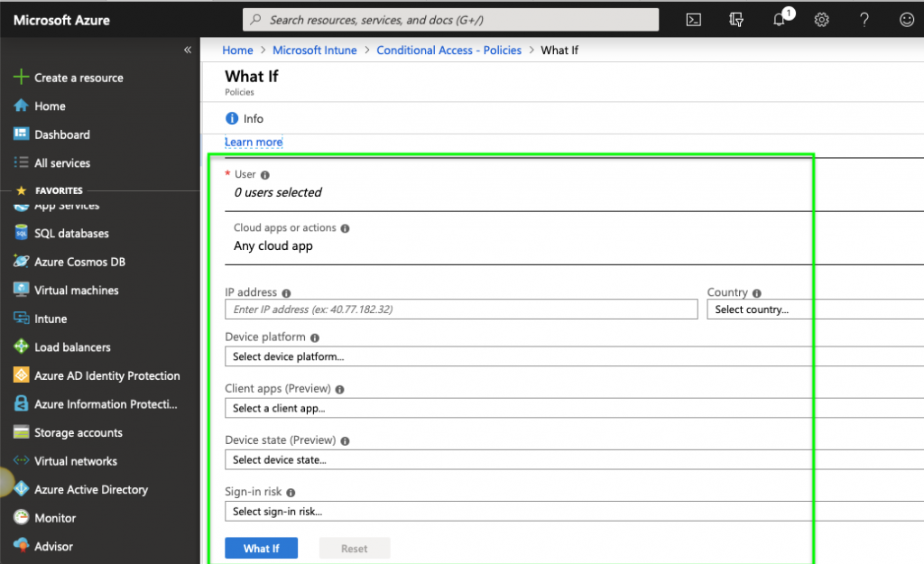Open feedback smiley icon
This screenshot has height=564, width=924.
tap(907, 20)
